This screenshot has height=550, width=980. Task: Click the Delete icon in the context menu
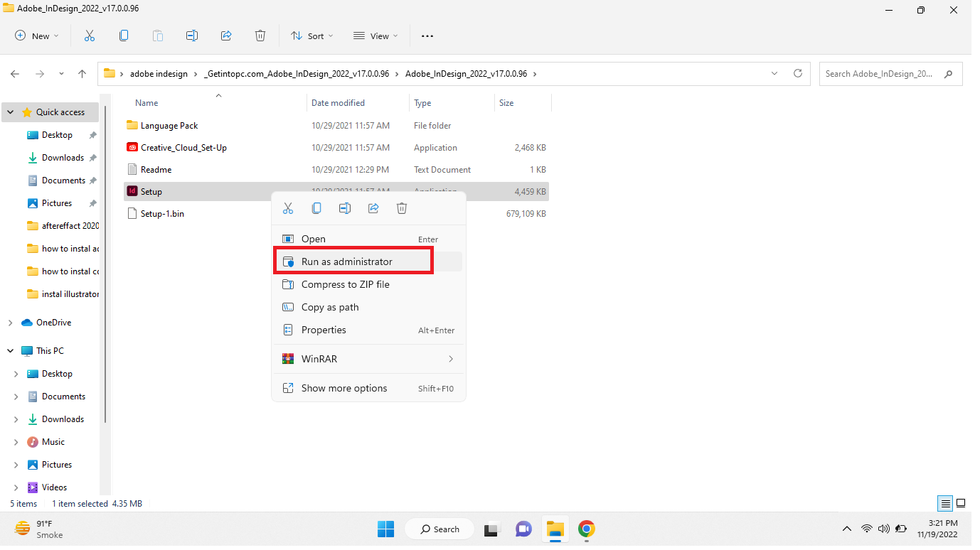point(402,208)
